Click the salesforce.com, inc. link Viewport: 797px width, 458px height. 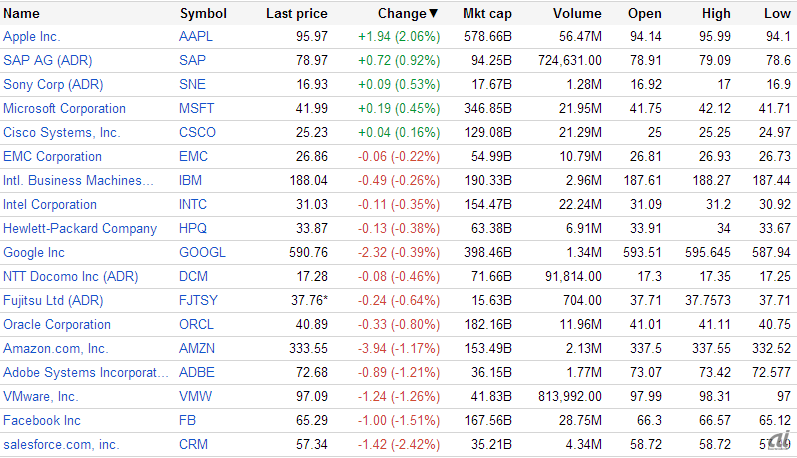click(61, 445)
